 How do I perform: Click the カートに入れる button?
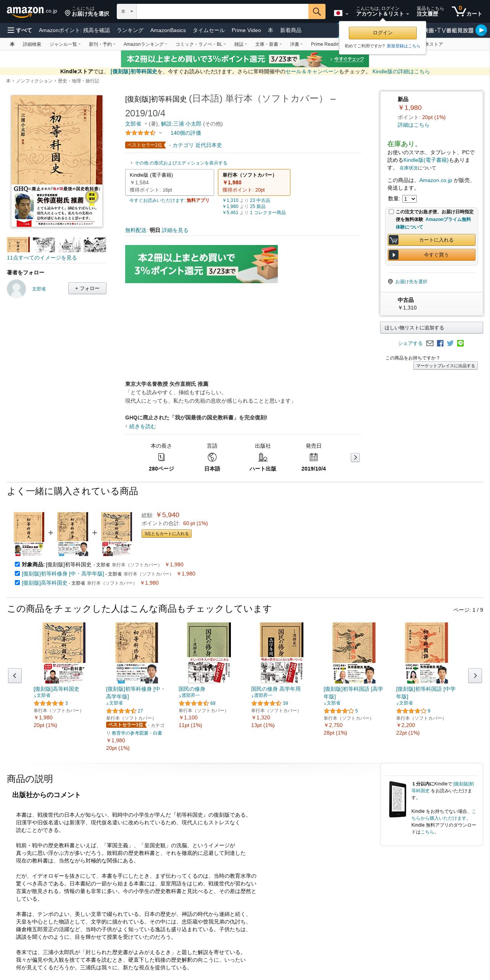pyautogui.click(x=432, y=240)
